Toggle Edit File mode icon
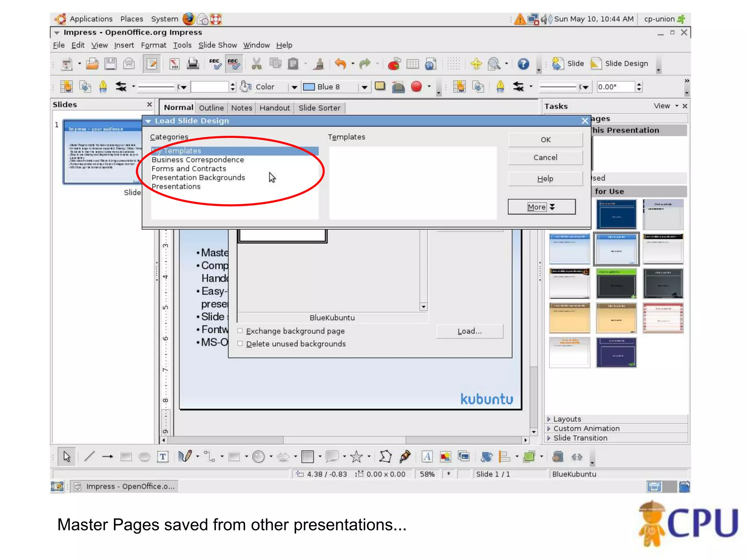Screen dimensions: 747x560 pos(151,64)
